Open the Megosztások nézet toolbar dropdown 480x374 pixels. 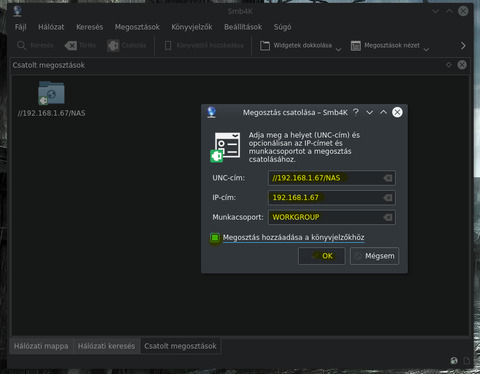(390, 45)
